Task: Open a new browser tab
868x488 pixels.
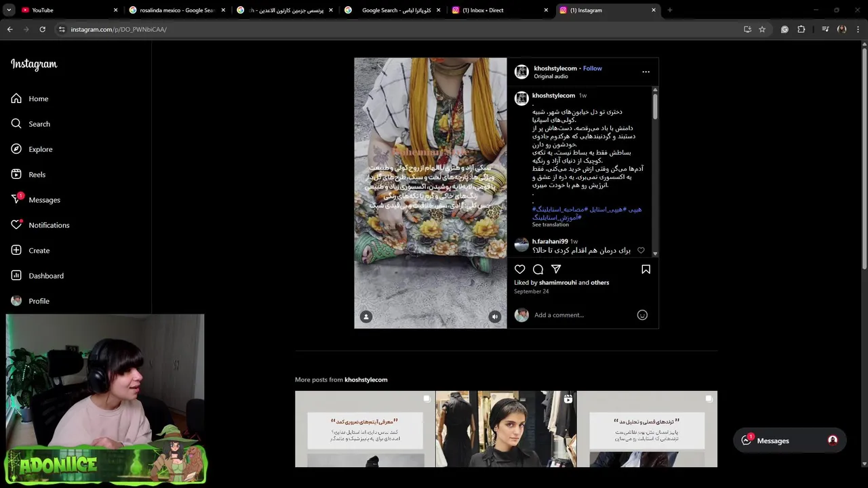Action: [x=670, y=10]
